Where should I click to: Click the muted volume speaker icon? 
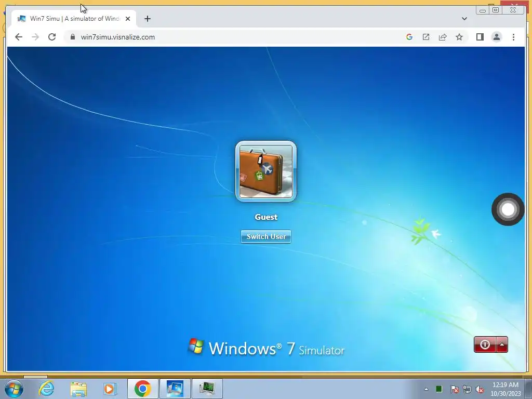pyautogui.click(x=480, y=389)
